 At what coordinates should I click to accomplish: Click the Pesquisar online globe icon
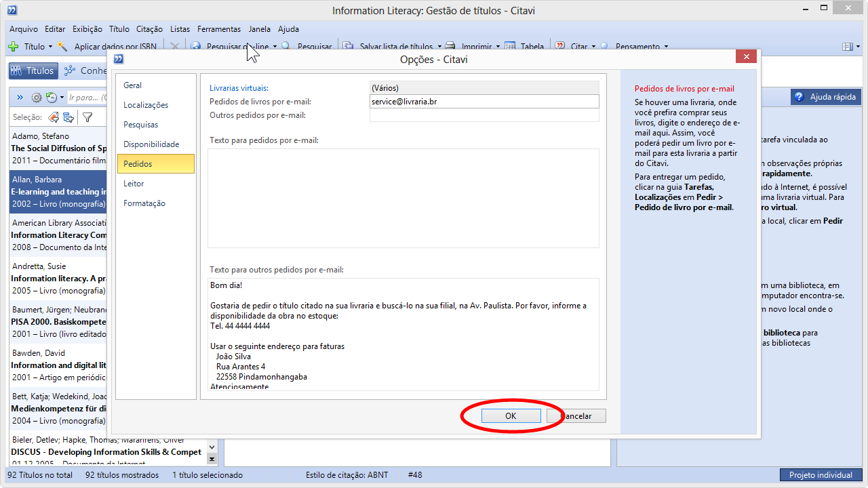[195, 47]
